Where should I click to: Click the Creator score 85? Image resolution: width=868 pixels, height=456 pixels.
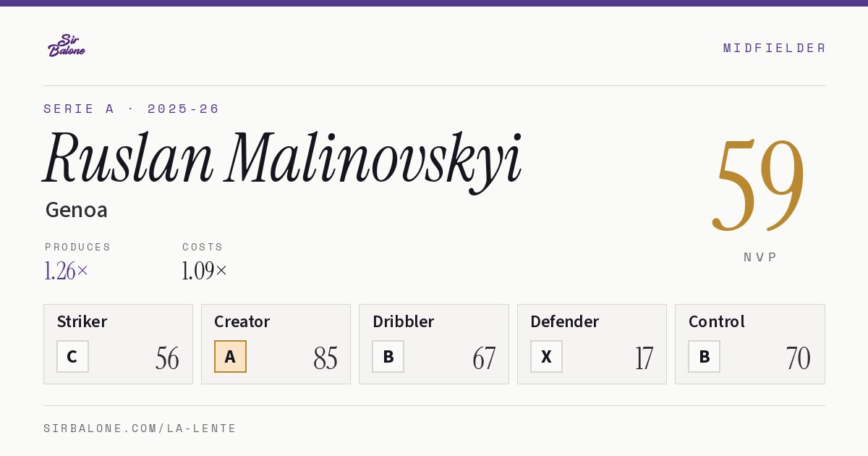pos(325,358)
